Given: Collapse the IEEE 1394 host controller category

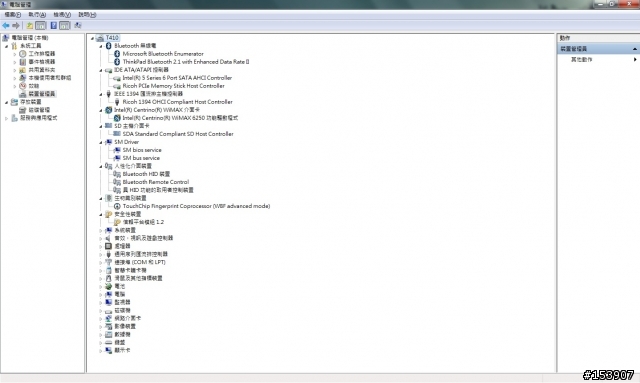Looking at the screenshot, I should click(101, 94).
